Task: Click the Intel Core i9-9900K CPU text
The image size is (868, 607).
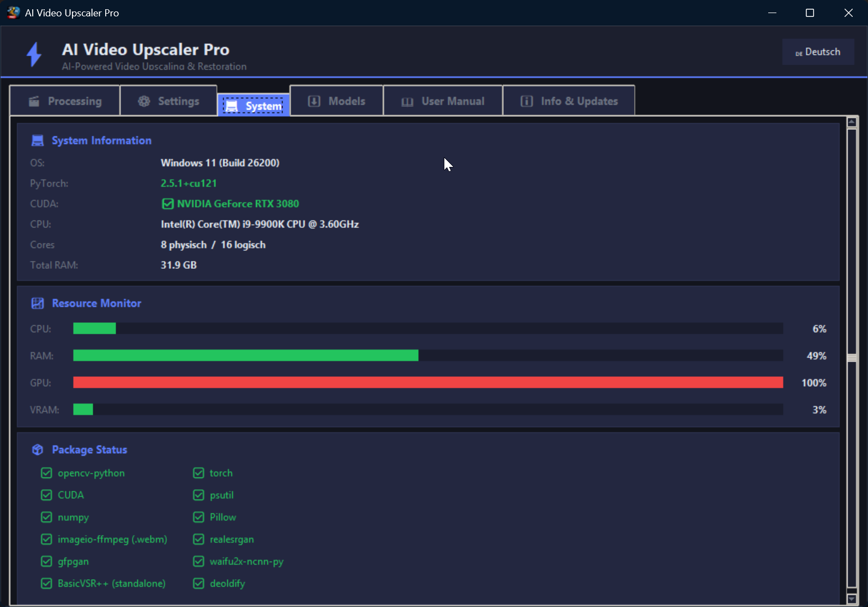Action: 260,224
